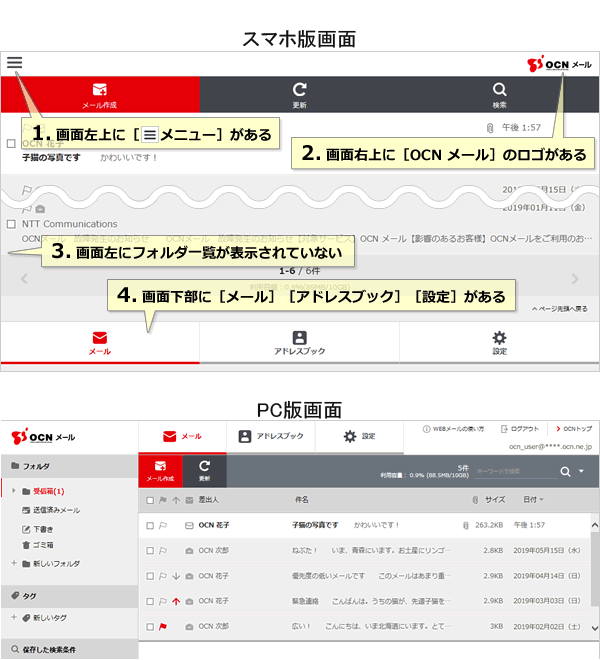Screen dimensions: 600x660
Task: Open the hamburger menu in smartphone view
Action: pos(14,63)
